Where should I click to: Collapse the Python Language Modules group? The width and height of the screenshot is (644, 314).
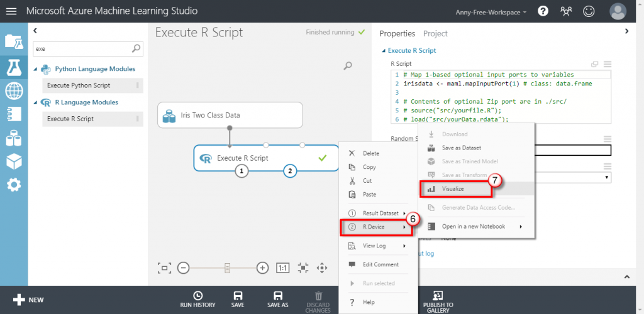35,69
